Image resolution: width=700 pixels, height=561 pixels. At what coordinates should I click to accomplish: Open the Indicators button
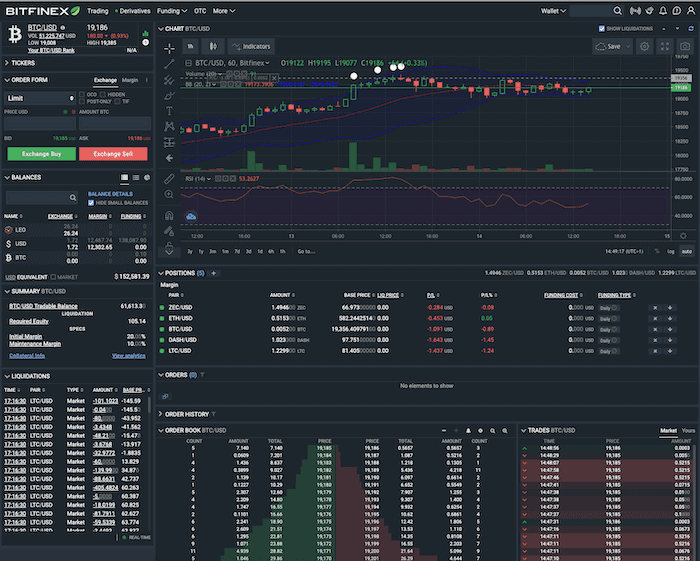[251, 46]
